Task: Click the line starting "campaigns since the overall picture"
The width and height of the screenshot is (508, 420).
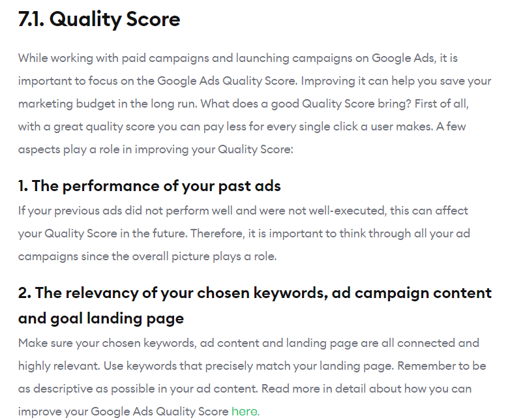Action: pyautogui.click(x=147, y=256)
